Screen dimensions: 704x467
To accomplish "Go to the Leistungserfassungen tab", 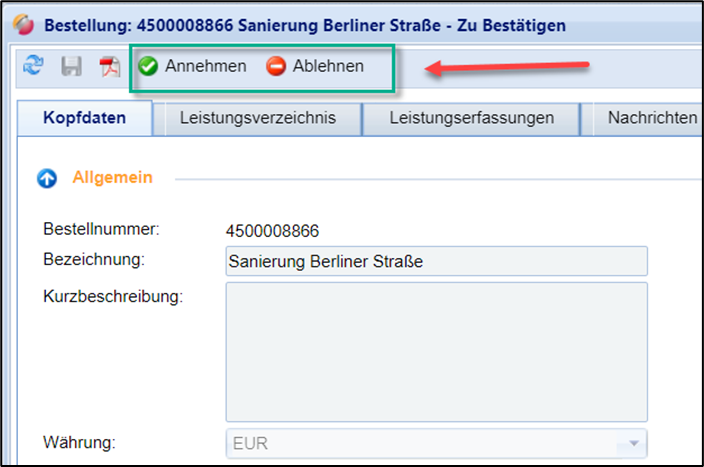I will tap(472, 118).
